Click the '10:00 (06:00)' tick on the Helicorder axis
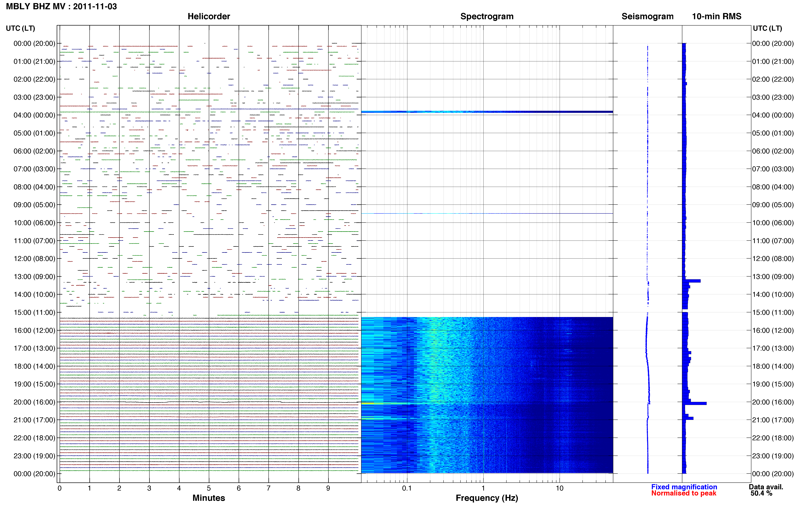Viewport: 812px width, 508px height. 34,223
